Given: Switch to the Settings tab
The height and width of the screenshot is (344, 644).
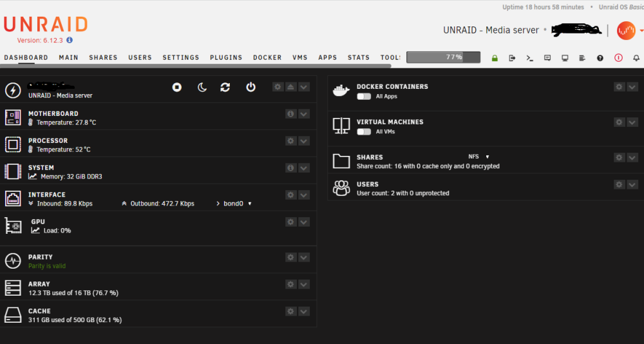Looking at the screenshot, I should tap(181, 57).
